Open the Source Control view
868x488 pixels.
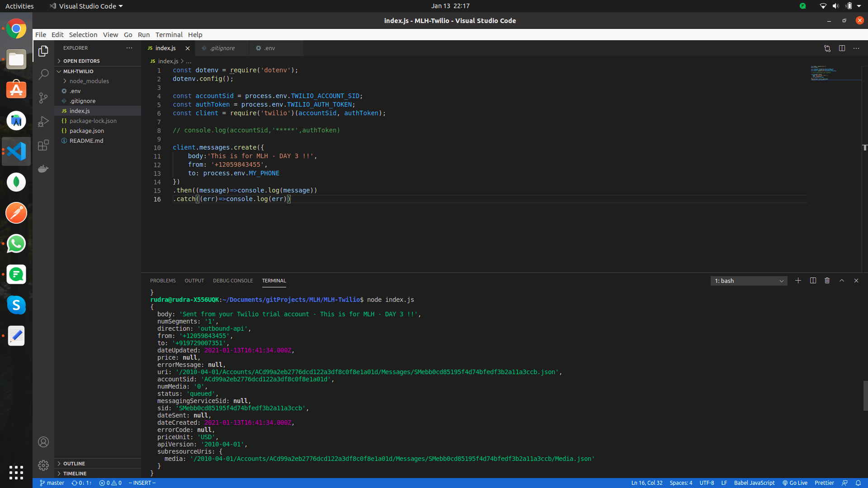[43, 98]
